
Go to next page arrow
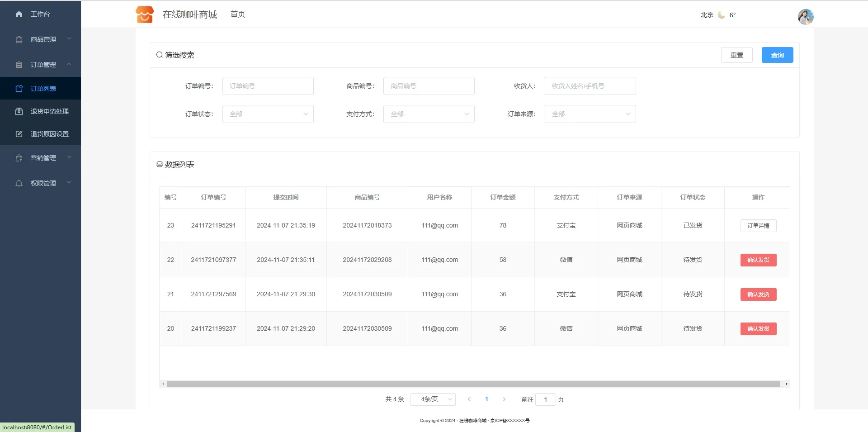pyautogui.click(x=504, y=399)
